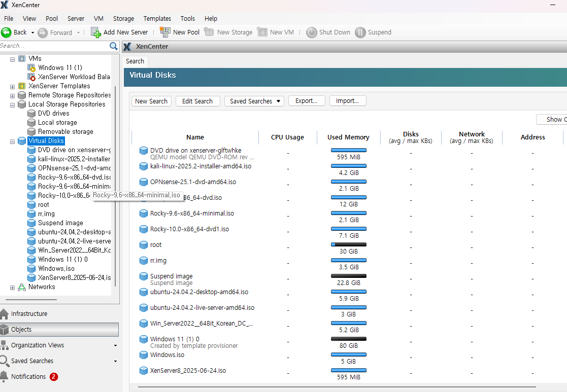Click the Windows 11 (1) VM icon
Screen dimensions: 567x392
tap(31, 68)
